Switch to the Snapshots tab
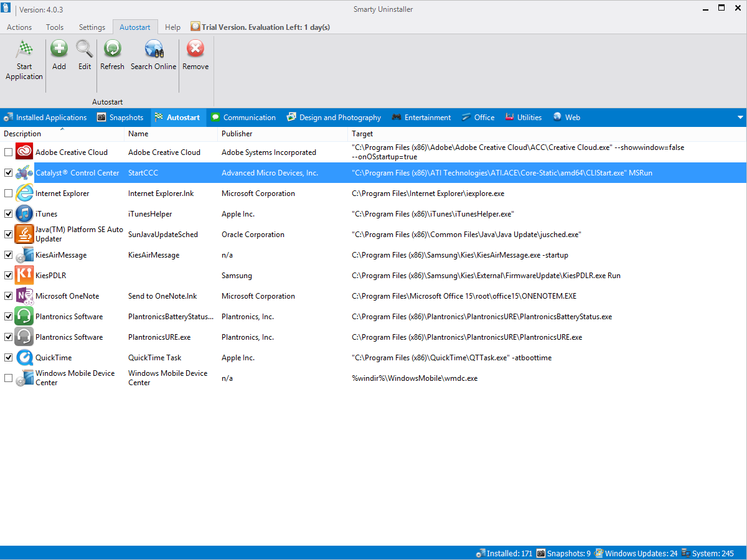 tap(120, 118)
